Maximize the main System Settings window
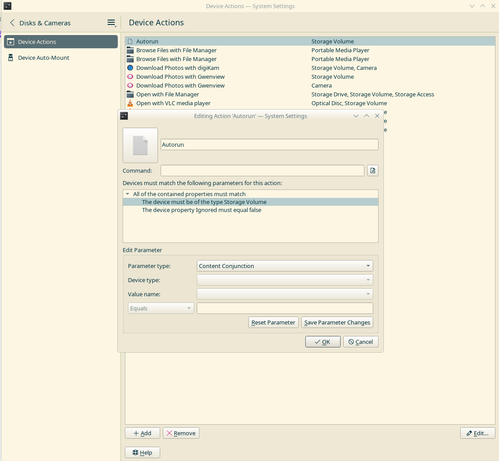 coord(482,6)
